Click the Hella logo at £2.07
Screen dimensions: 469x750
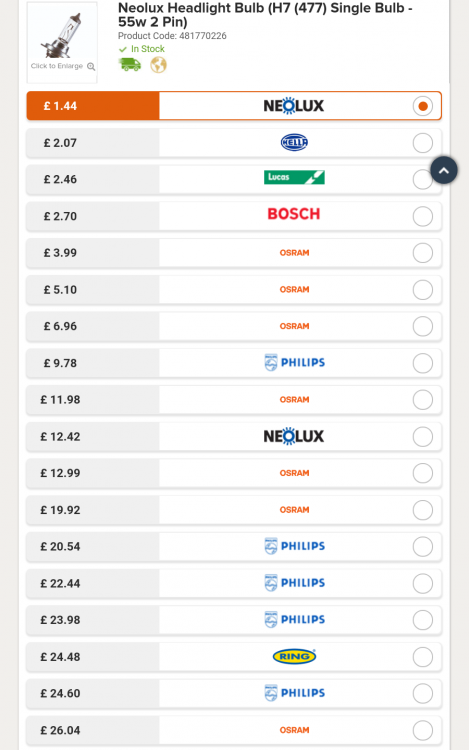click(x=294, y=143)
